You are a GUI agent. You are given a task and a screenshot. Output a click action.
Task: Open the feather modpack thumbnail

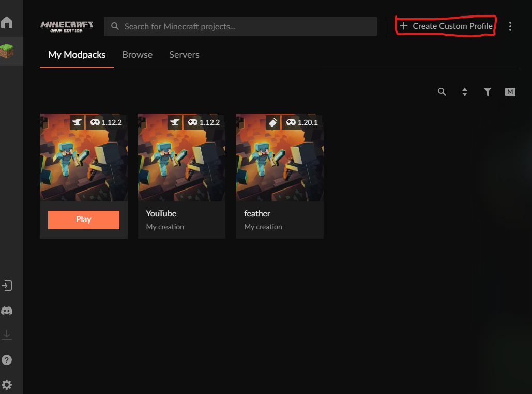280,157
